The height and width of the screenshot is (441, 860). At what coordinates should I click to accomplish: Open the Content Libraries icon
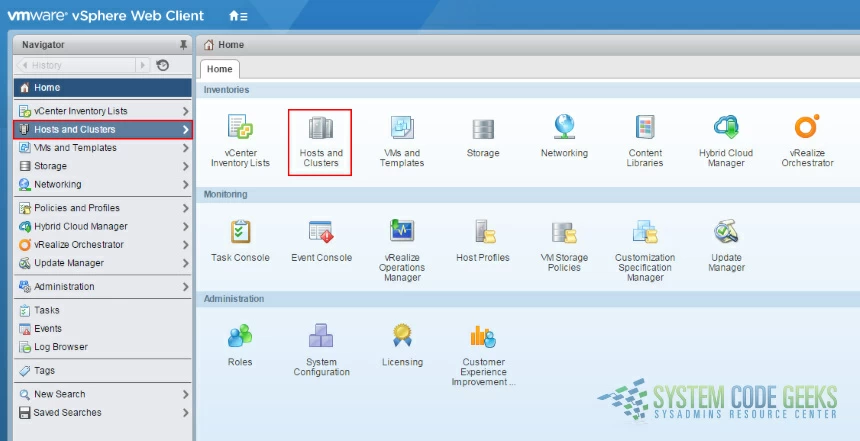[x=646, y=127]
